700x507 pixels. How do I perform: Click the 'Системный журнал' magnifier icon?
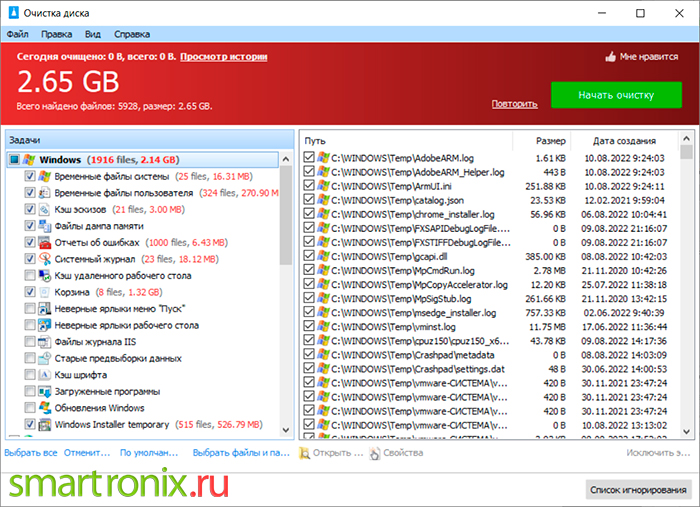click(x=44, y=259)
